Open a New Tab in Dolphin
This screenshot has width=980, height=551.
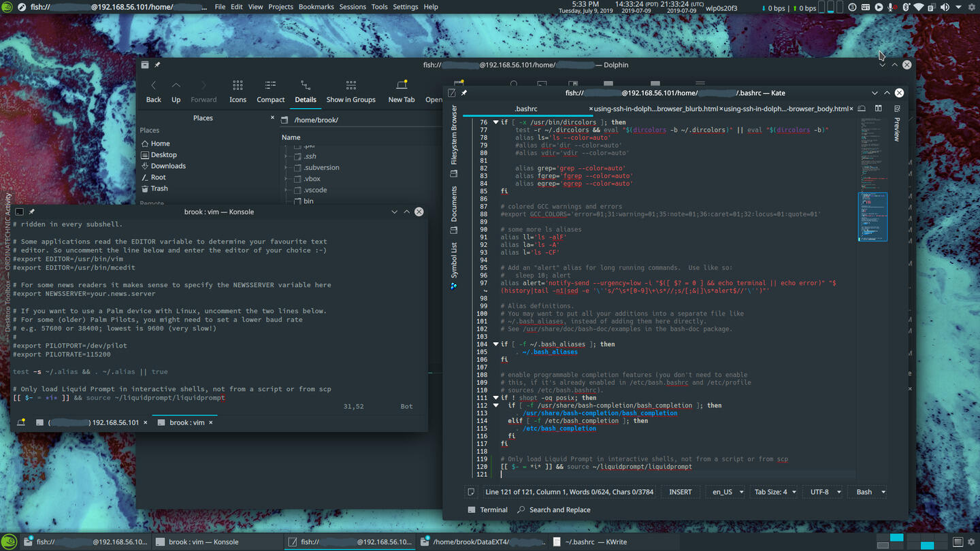tap(402, 92)
